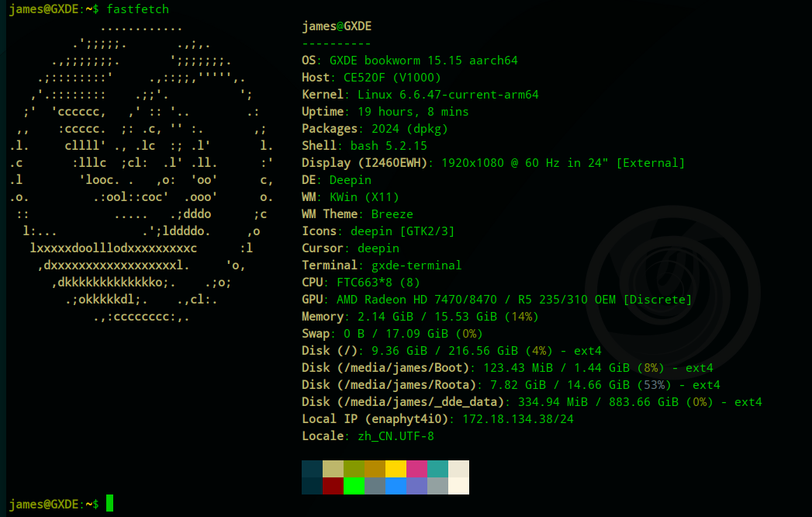This screenshot has width=812, height=517.
Task: Select the bright blue color block
Action: coord(396,486)
